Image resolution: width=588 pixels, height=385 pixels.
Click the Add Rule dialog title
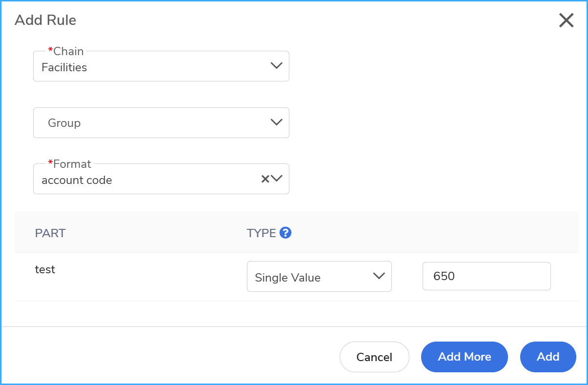click(45, 20)
